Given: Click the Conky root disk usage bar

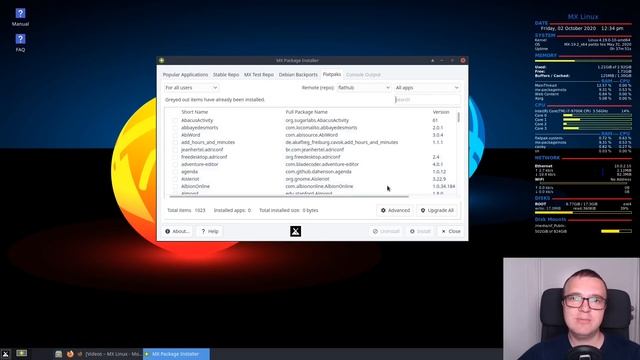Looking at the screenshot, I should pos(583,213).
